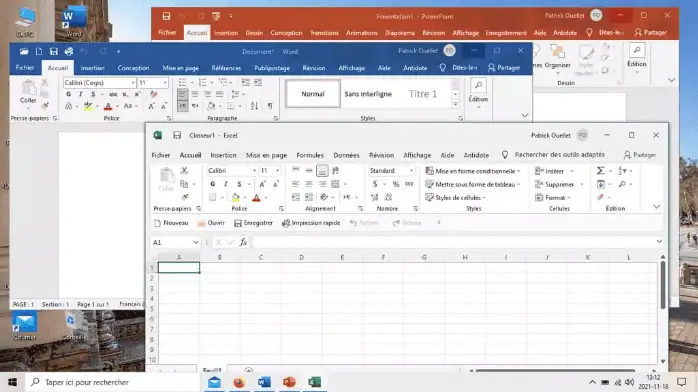Open the Excel font size dropdown

click(277, 171)
